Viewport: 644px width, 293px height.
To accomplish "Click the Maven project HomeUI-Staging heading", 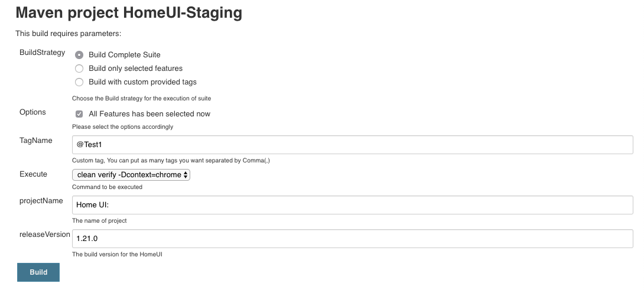I will click(129, 12).
